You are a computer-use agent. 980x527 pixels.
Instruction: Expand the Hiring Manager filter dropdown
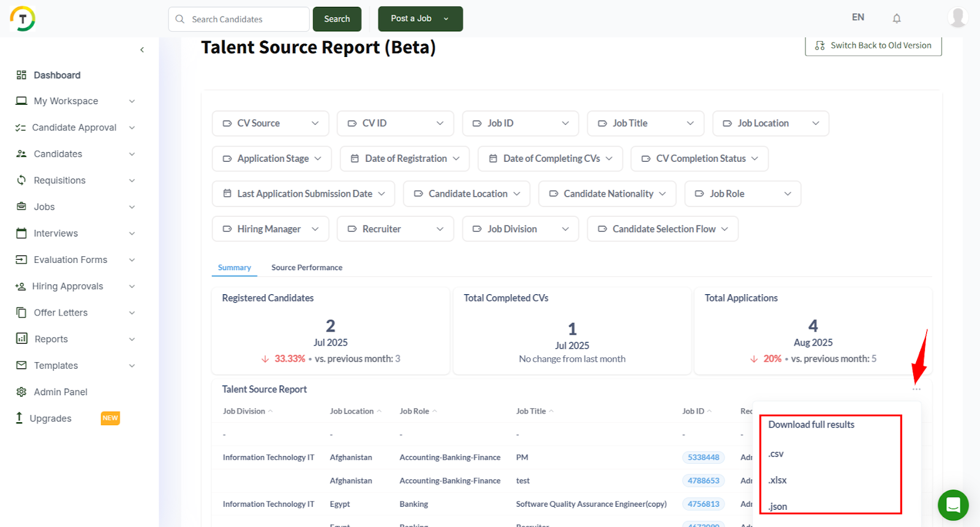click(270, 229)
